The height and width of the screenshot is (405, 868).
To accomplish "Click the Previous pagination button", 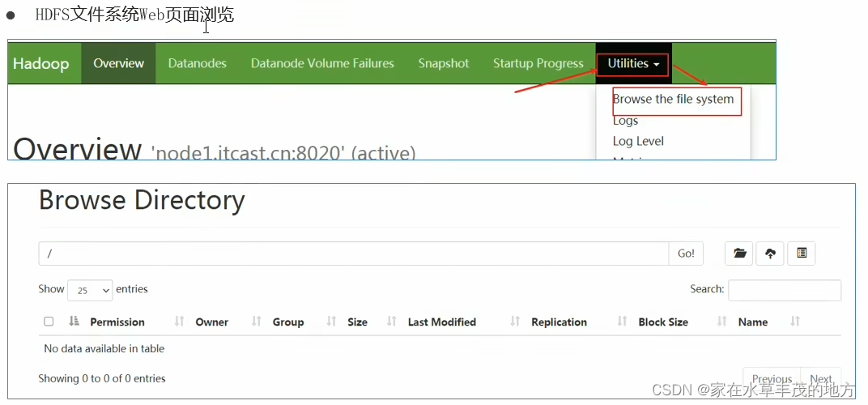I will 772,379.
